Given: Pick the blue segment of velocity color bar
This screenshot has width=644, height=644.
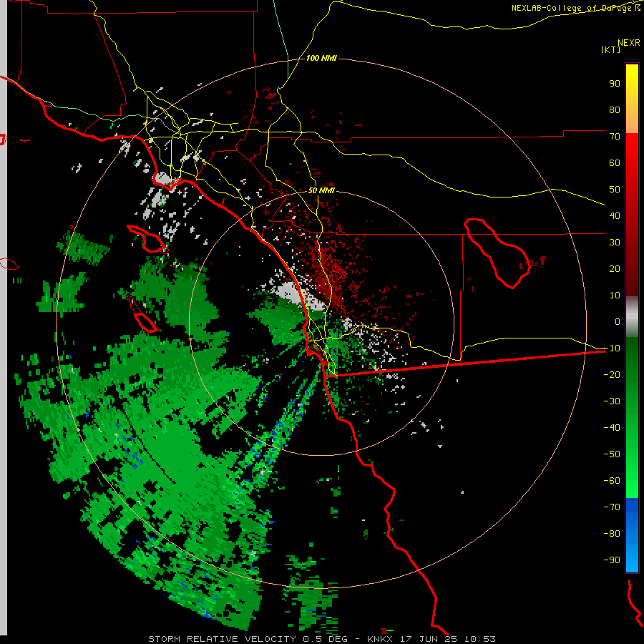Looking at the screenshot, I should (632, 535).
